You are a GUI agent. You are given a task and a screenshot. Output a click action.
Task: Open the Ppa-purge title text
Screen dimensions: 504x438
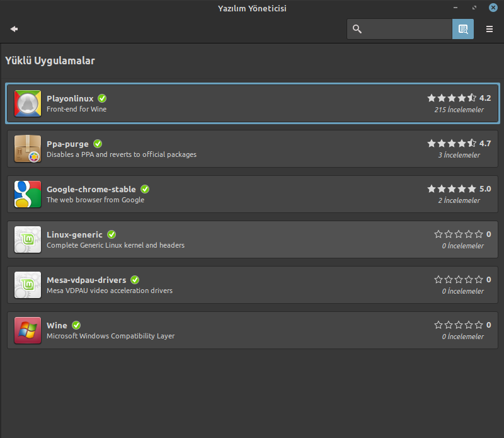tap(67, 144)
